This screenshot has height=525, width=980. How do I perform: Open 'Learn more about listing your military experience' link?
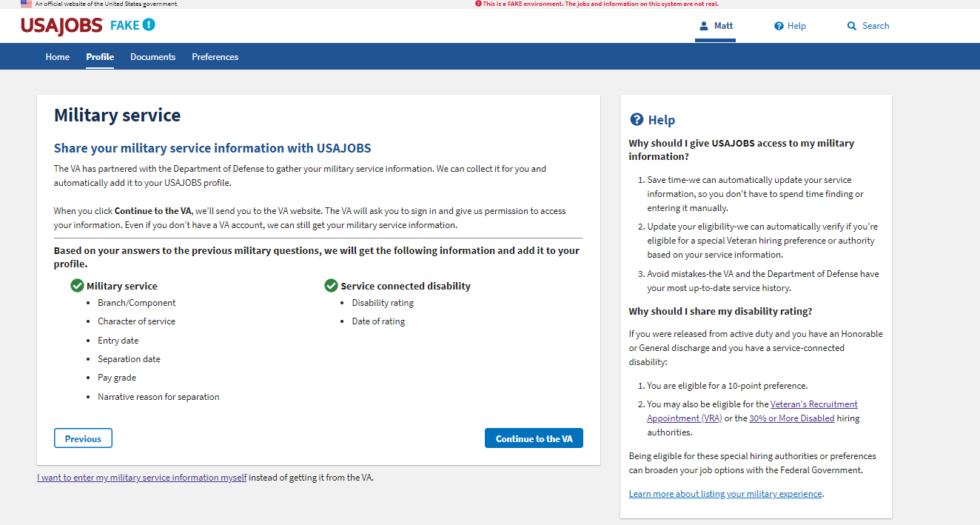point(725,494)
